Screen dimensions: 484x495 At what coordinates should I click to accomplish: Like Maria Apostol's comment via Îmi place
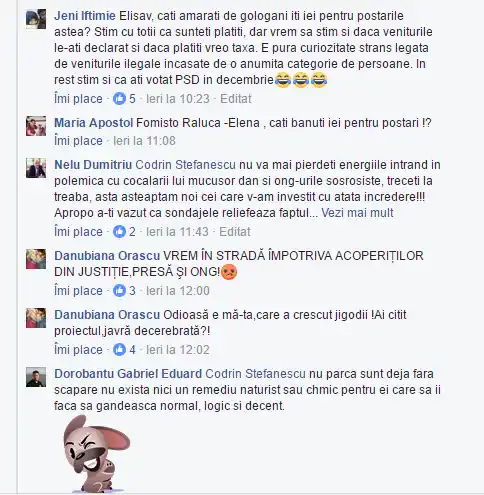click(78, 141)
